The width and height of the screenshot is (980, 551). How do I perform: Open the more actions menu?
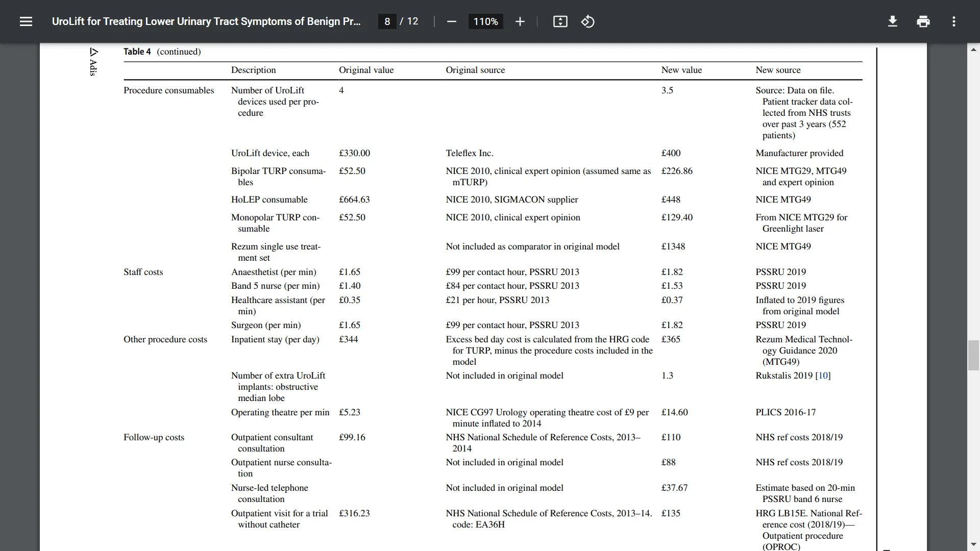tap(954, 21)
